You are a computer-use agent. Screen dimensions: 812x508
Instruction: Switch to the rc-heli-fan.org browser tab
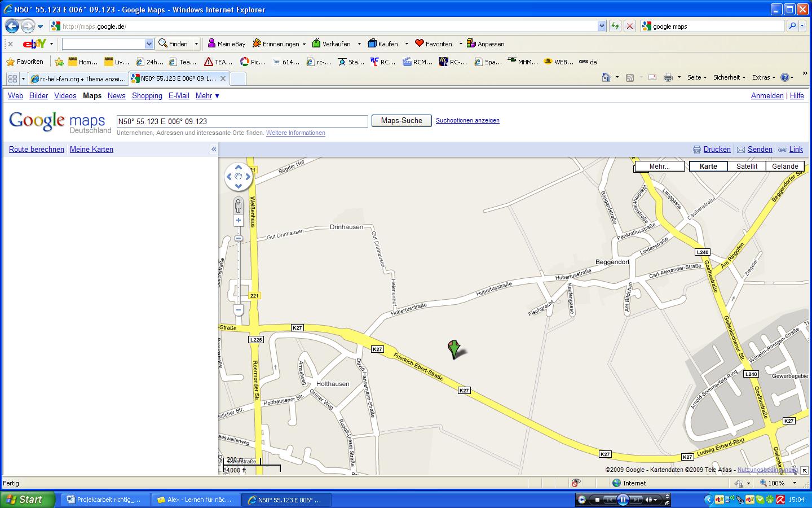[x=78, y=78]
